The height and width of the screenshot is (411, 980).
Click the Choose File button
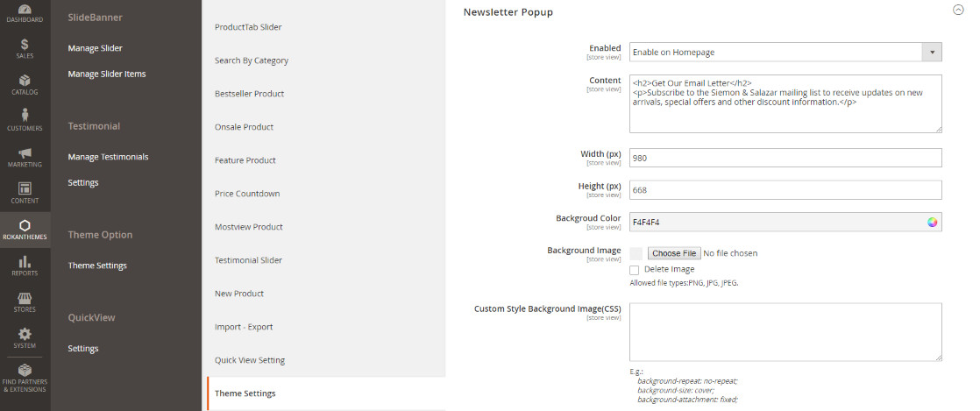[674, 253]
